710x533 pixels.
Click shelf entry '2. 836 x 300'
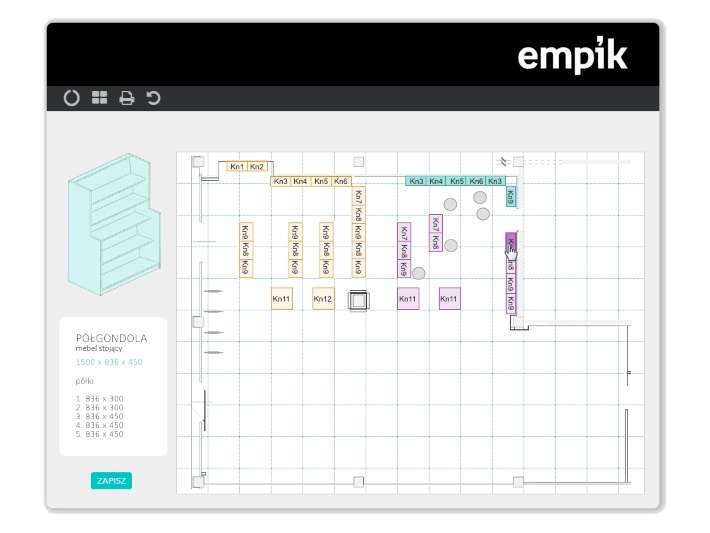pos(99,407)
